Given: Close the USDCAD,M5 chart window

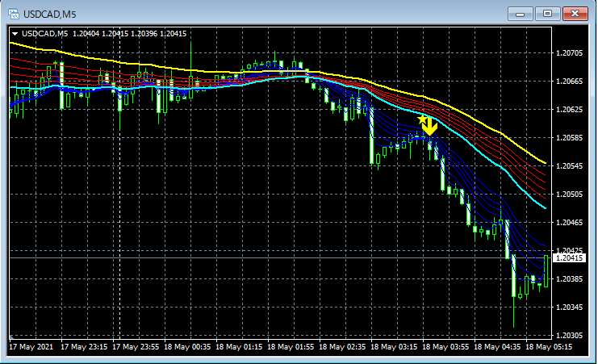Looking at the screenshot, I should coord(575,14).
